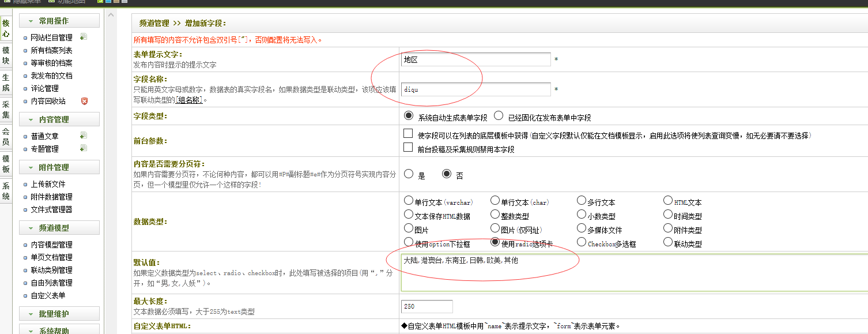Click the red shield icon beside 内容回收站
The height and width of the screenshot is (334, 868).
84,101
